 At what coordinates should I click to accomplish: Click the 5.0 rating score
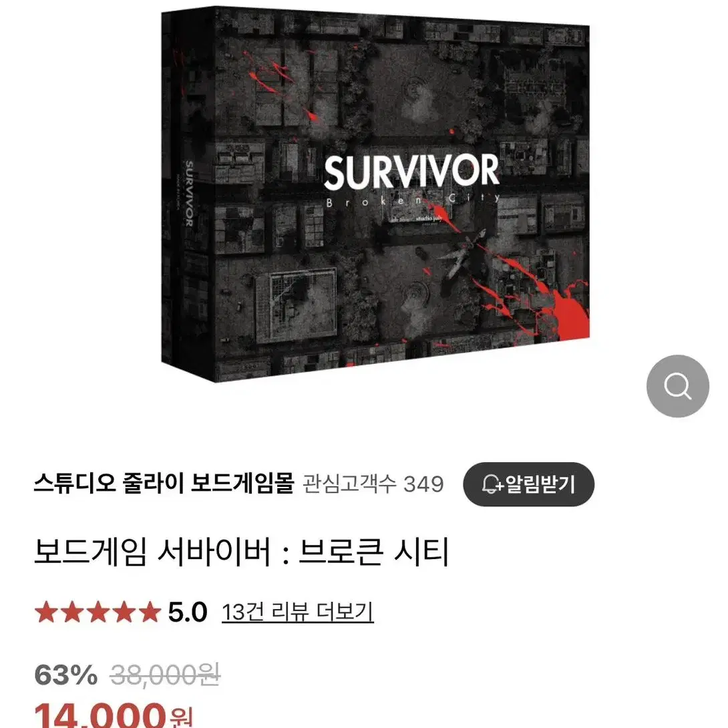click(187, 612)
